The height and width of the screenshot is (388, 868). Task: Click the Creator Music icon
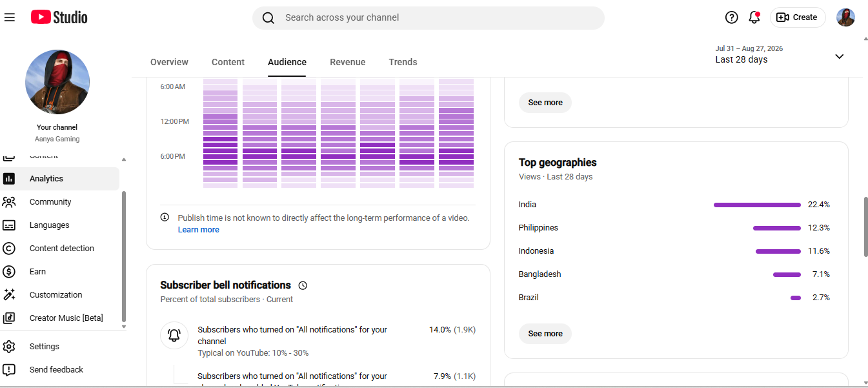coord(9,318)
